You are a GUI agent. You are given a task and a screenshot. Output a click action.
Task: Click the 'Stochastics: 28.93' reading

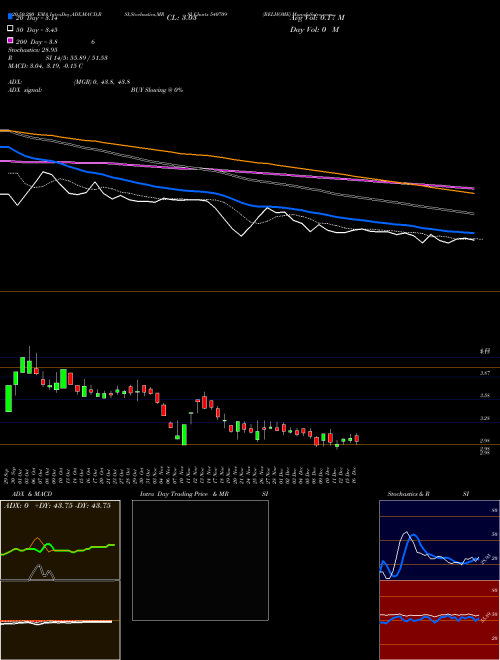point(33,50)
